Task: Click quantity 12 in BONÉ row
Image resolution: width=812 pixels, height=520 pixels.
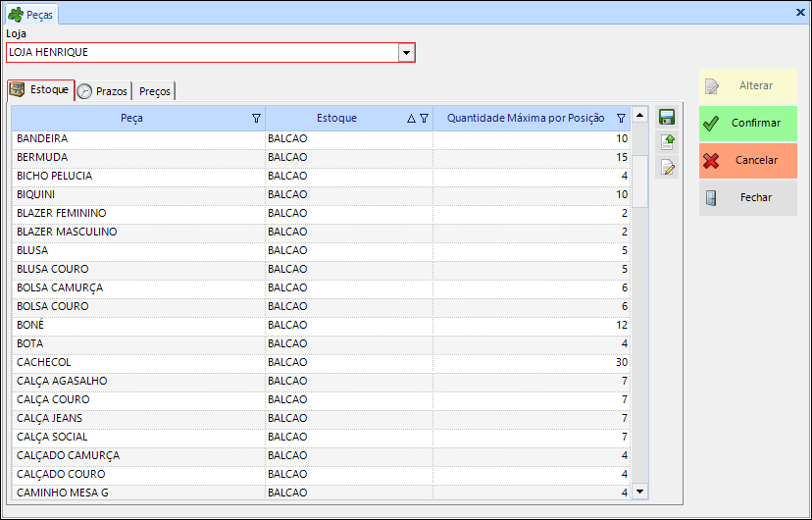Action: pos(622,326)
